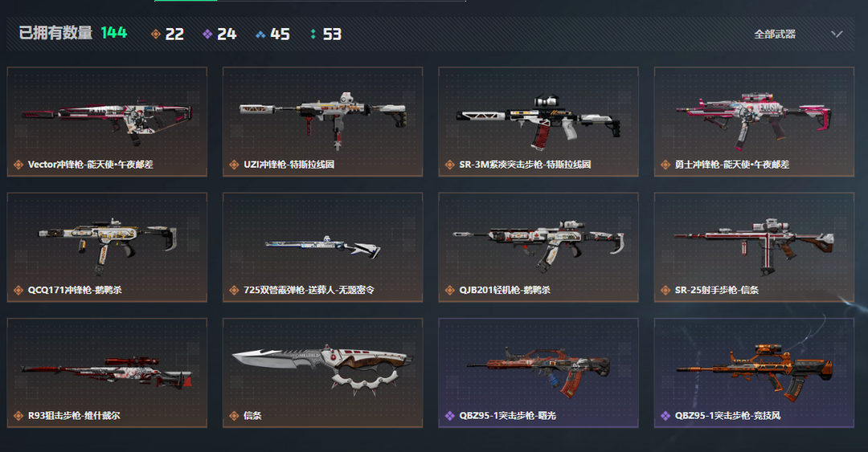Open the R93狙击步枪 sniper skin card
This screenshot has height=452, width=868.
[x=107, y=373]
